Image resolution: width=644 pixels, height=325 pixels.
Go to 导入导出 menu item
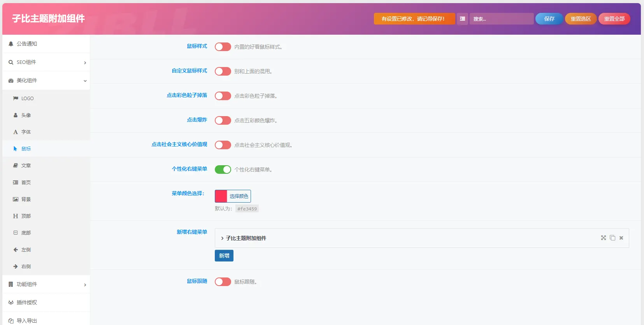[x=46, y=320]
